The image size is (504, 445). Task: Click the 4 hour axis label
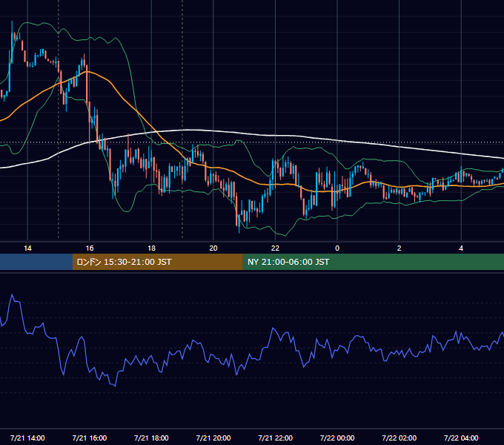461,248
